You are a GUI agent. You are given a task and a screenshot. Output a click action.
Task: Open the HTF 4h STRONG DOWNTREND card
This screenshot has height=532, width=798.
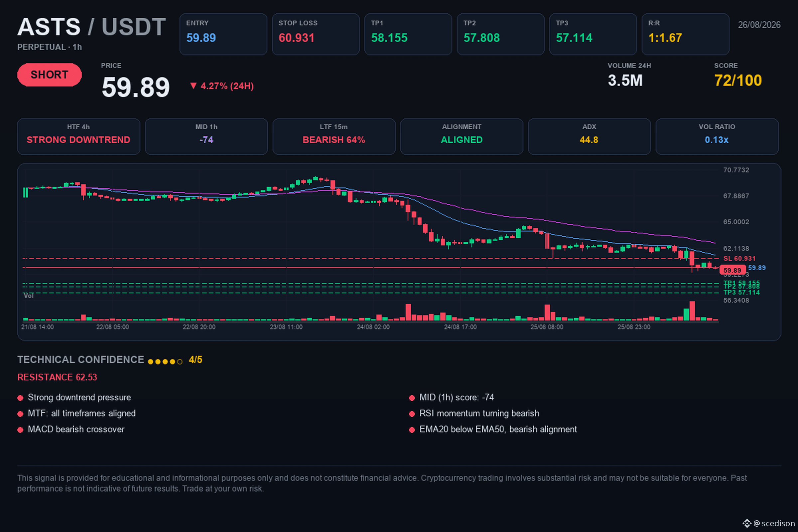[79, 137]
